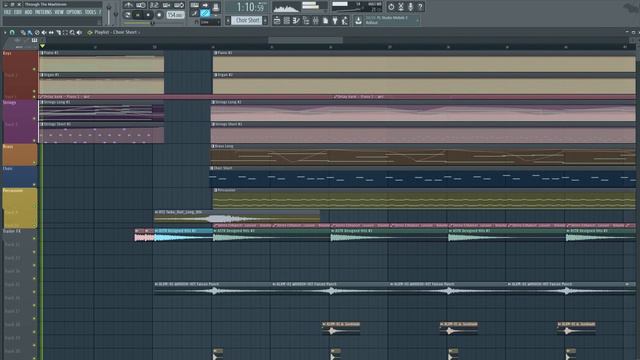
Task: Click the Stop button
Action: click(148, 15)
